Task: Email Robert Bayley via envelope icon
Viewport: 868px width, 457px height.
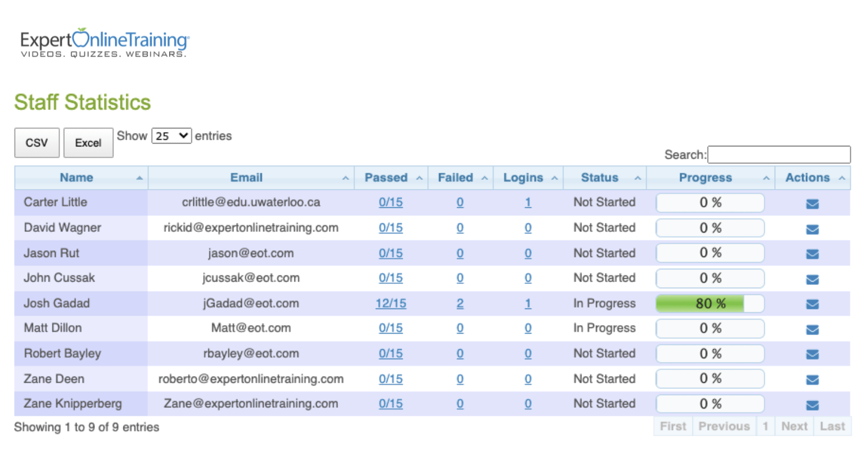Action: click(x=812, y=355)
